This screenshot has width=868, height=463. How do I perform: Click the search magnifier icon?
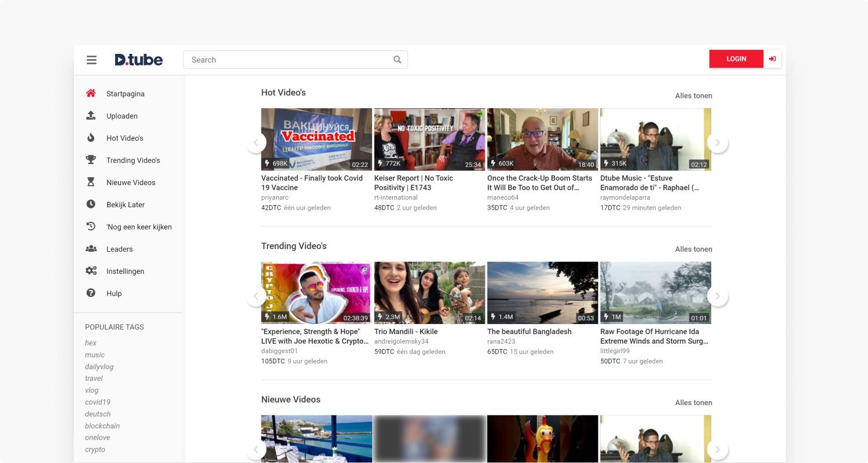[398, 60]
